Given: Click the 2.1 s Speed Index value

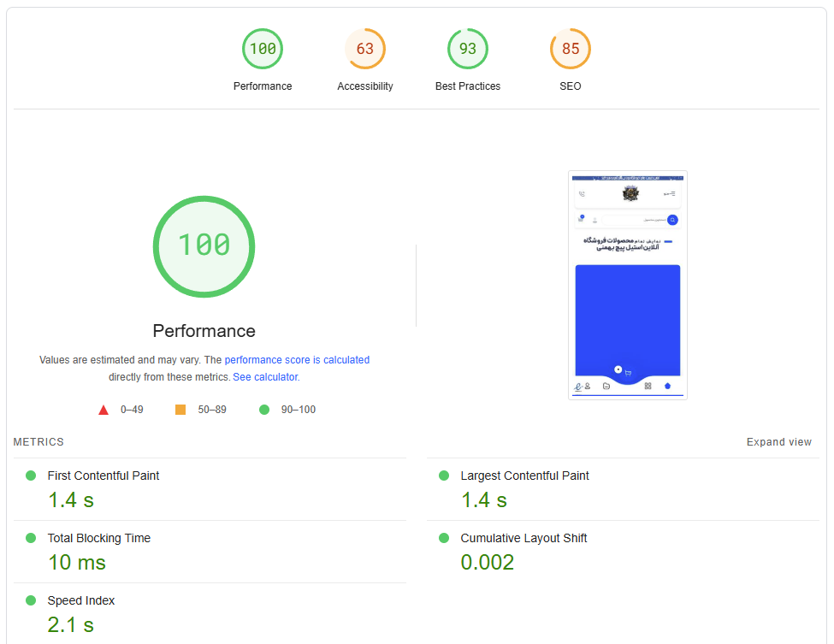Looking at the screenshot, I should point(71,625).
